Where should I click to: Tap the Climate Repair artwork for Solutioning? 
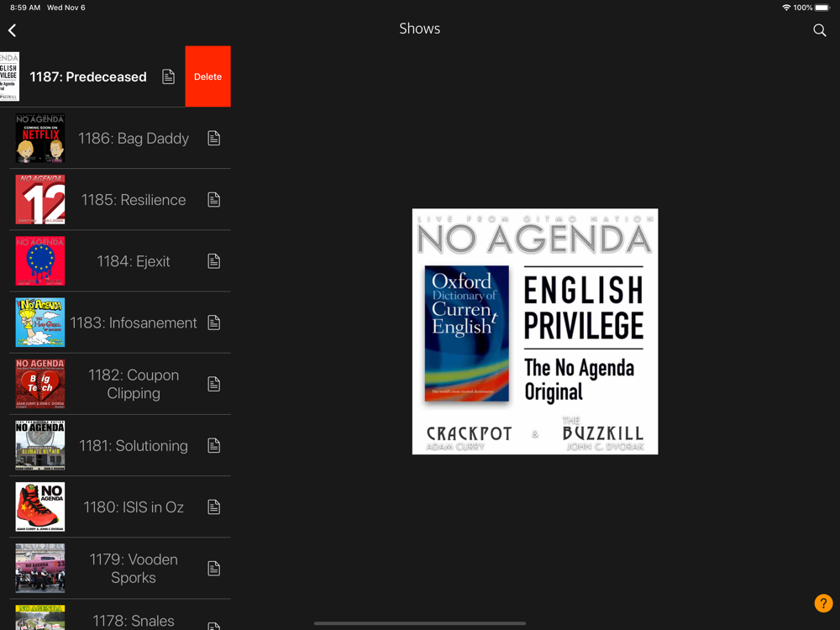click(x=40, y=446)
